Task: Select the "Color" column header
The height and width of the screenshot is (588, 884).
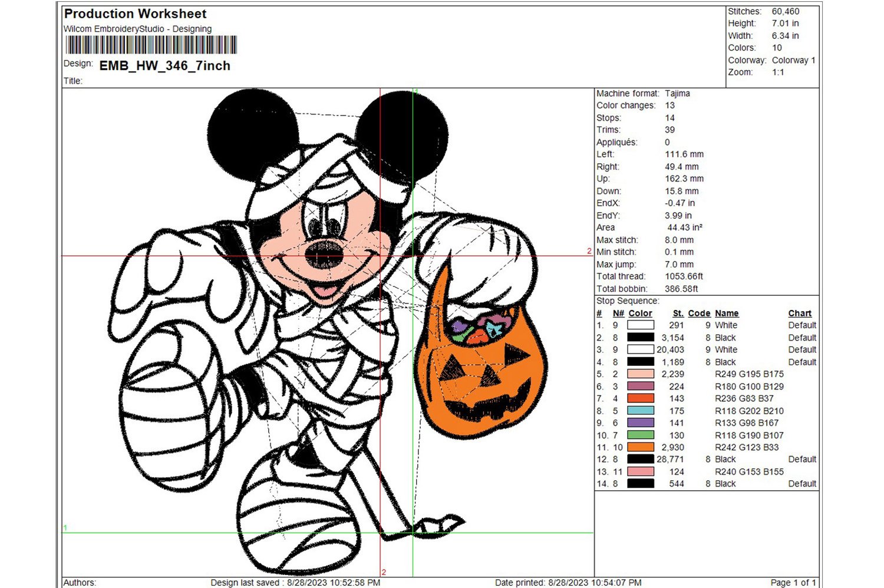Action: tap(640, 313)
